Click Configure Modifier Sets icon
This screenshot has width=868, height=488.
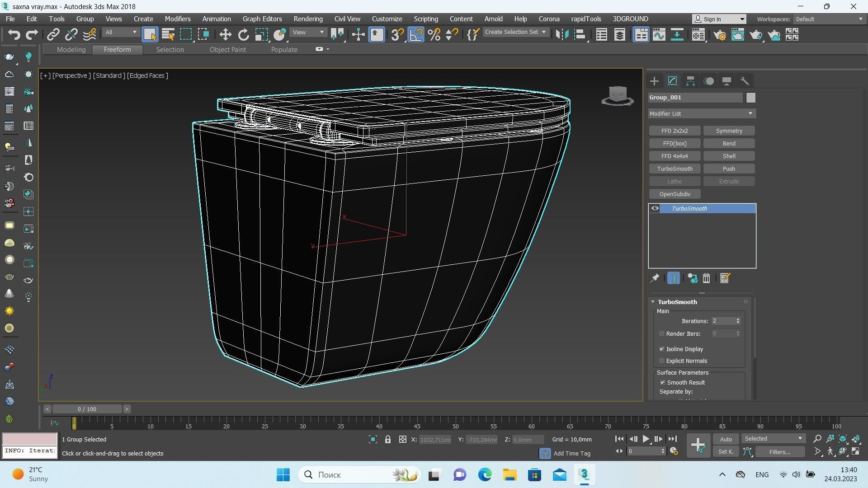coord(725,278)
